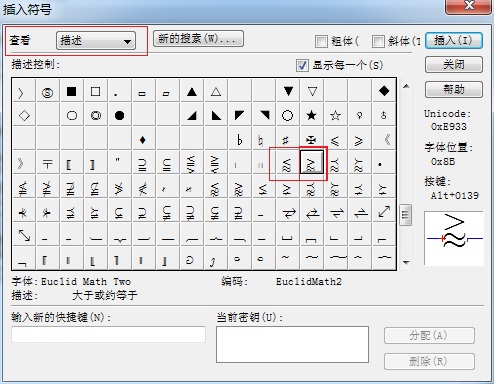Click the 分配(A) assign button
This screenshot has height=384, width=494.
[x=429, y=336]
